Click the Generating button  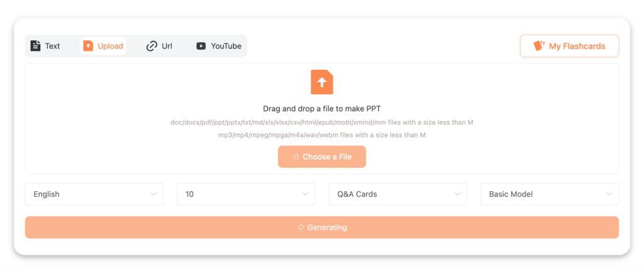tap(321, 228)
